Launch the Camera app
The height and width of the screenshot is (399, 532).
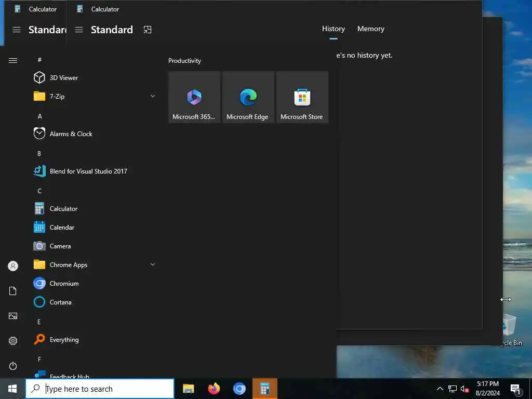click(x=95, y=246)
